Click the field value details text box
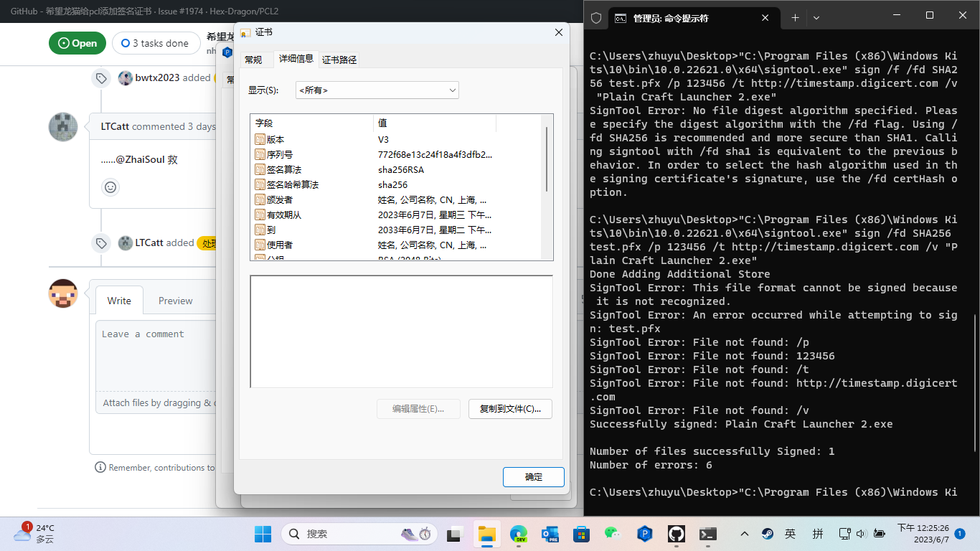The height and width of the screenshot is (551, 980). [x=401, y=331]
